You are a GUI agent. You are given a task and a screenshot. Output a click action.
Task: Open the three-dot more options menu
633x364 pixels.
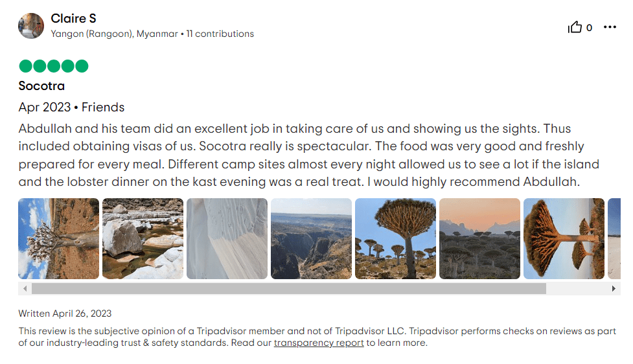pyautogui.click(x=610, y=27)
